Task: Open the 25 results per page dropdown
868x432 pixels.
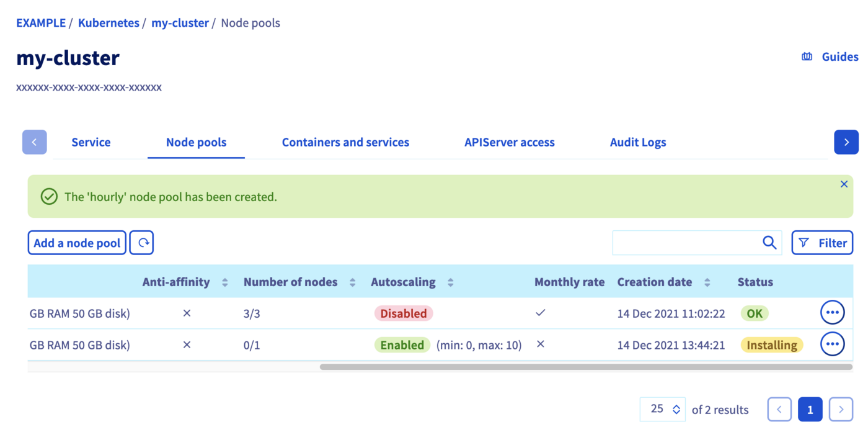Action: [662, 409]
